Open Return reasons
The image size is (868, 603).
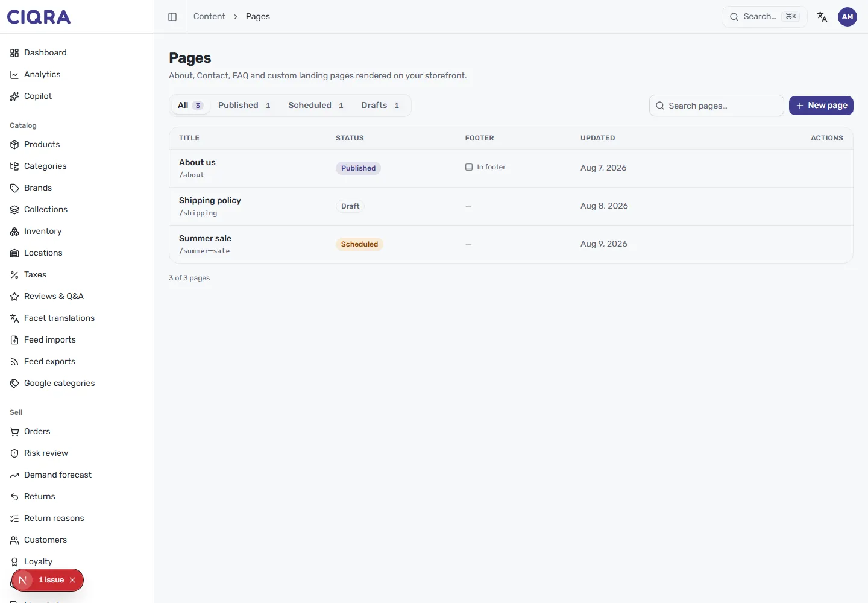click(77, 519)
